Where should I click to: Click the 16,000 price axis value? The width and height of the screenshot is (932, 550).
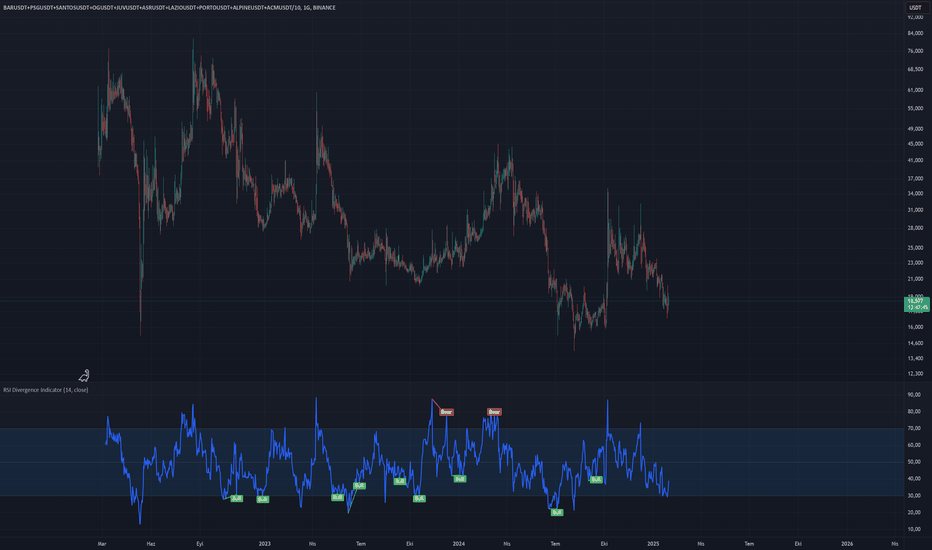click(x=915, y=327)
